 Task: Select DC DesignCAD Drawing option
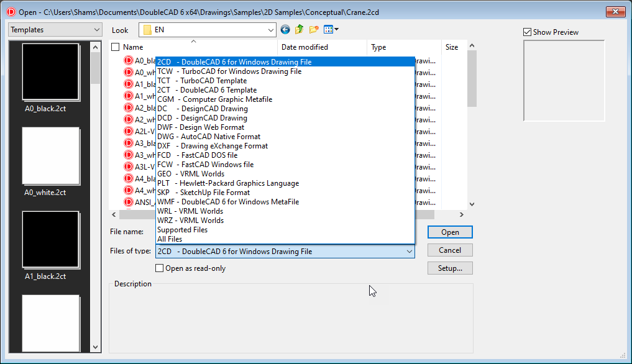click(x=285, y=109)
